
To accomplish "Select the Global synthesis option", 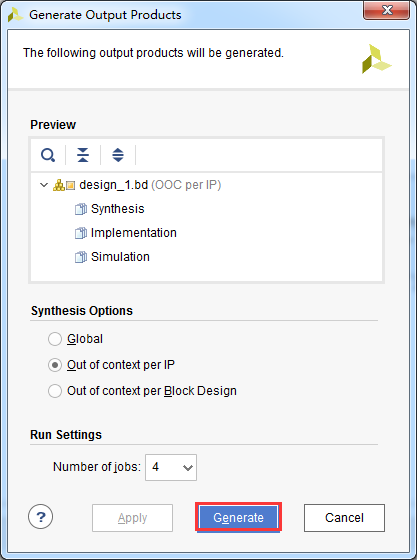I will (x=55, y=339).
